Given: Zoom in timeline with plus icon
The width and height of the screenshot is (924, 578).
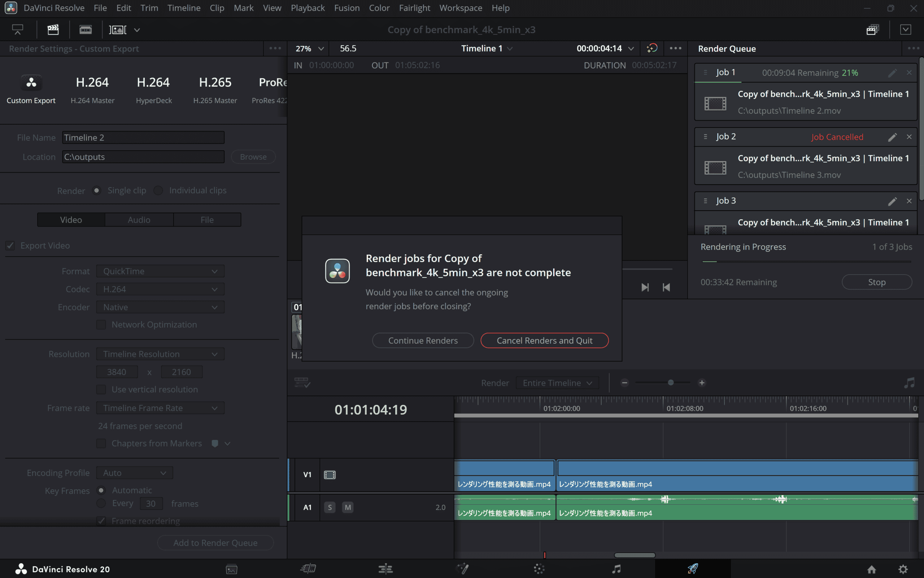Looking at the screenshot, I should click(x=702, y=383).
